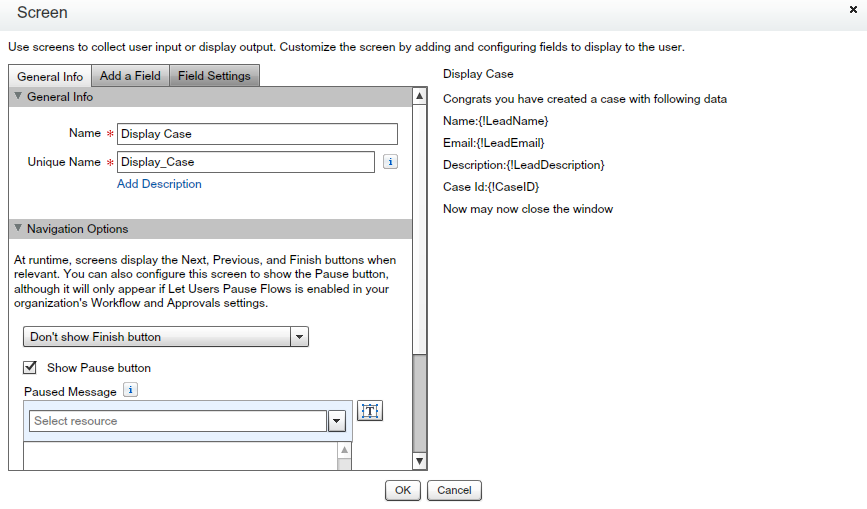867x509 pixels.
Task: Open the text template resource icon
Action: pos(370,411)
